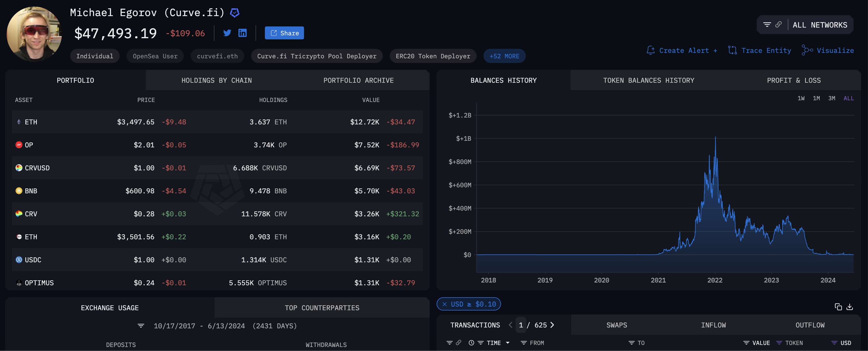
Task: Click the Visualize graph icon
Action: tap(807, 50)
